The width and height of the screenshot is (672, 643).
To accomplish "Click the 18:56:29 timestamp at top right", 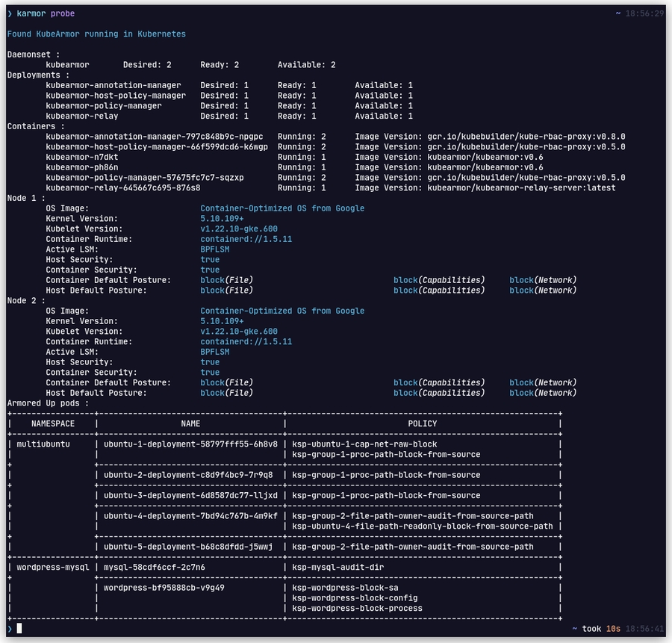I will click(x=644, y=13).
